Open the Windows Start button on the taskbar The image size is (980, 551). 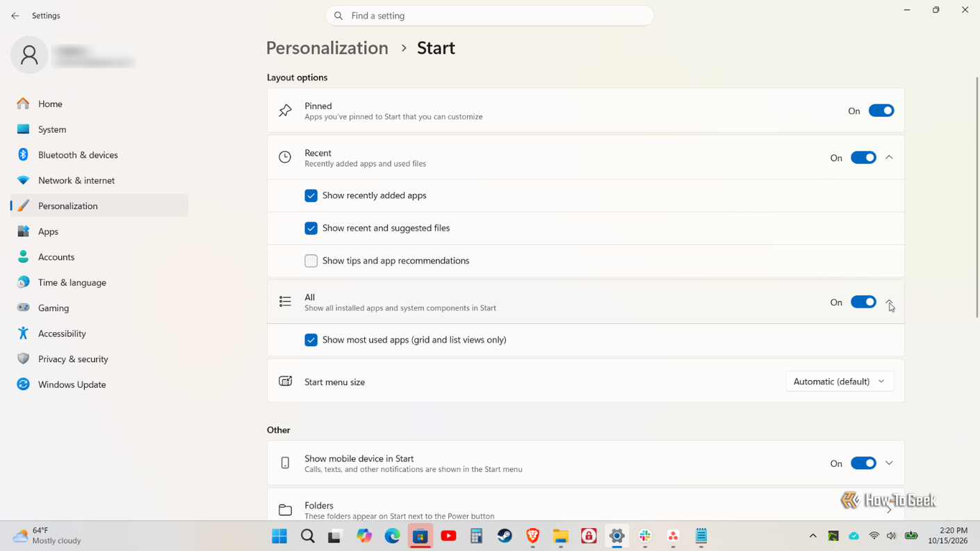tap(279, 536)
